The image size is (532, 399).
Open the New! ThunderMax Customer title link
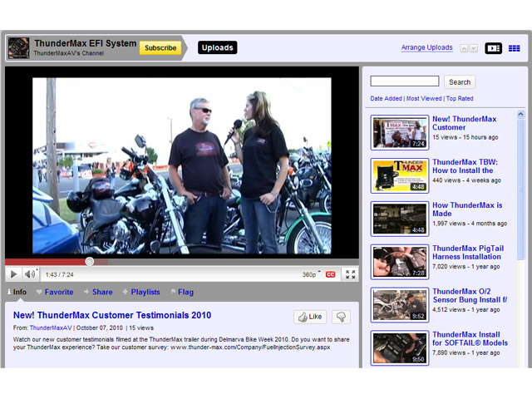tap(464, 123)
